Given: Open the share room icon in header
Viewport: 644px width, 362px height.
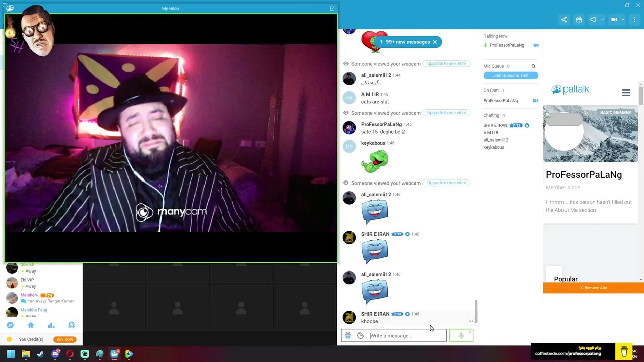Looking at the screenshot, I should 564,20.
